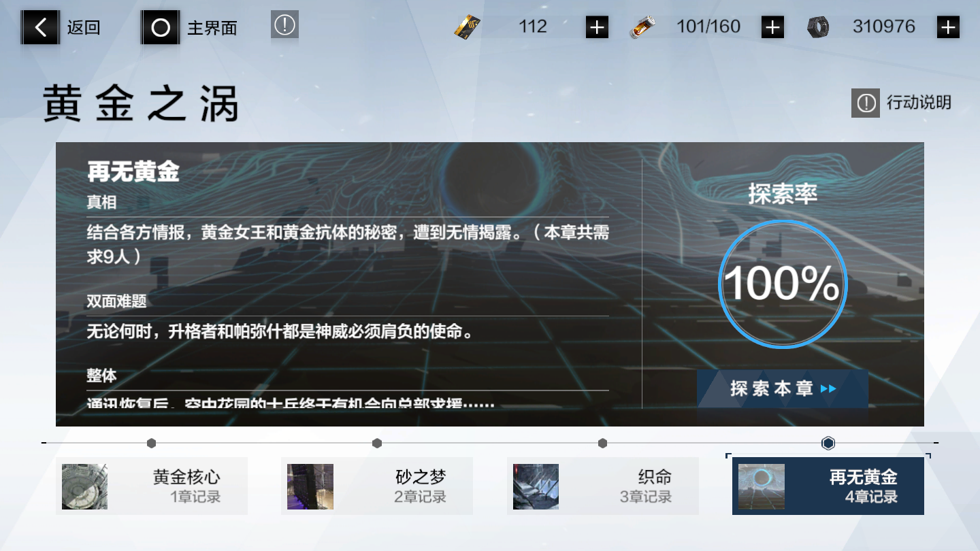Screen dimensions: 980x551
Task: Click the 再无黄金 panel title
Action: click(133, 172)
